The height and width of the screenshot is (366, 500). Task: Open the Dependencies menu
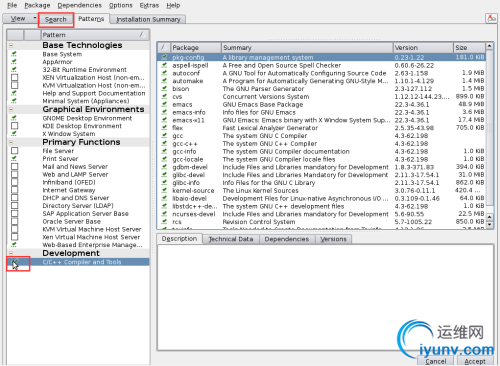point(79,5)
